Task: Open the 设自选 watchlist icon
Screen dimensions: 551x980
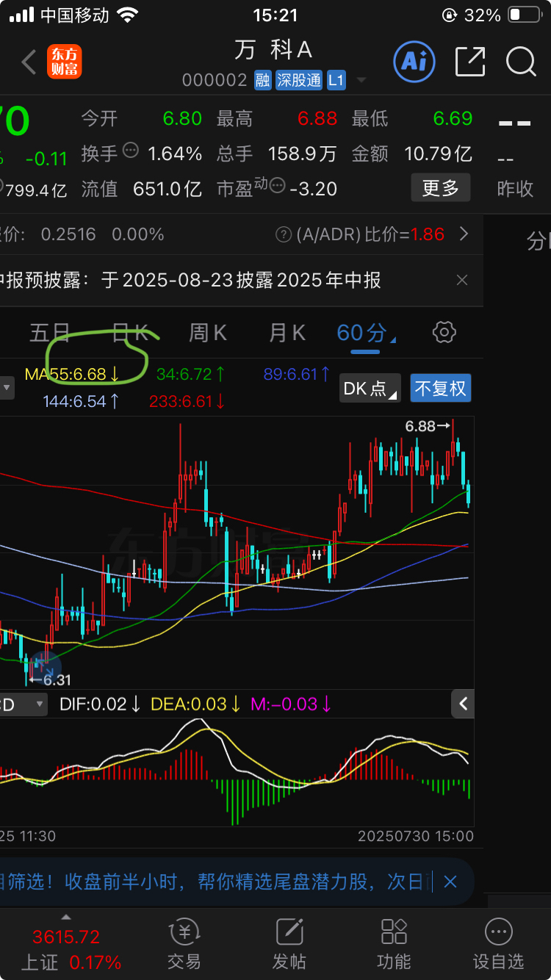Action: 499,944
